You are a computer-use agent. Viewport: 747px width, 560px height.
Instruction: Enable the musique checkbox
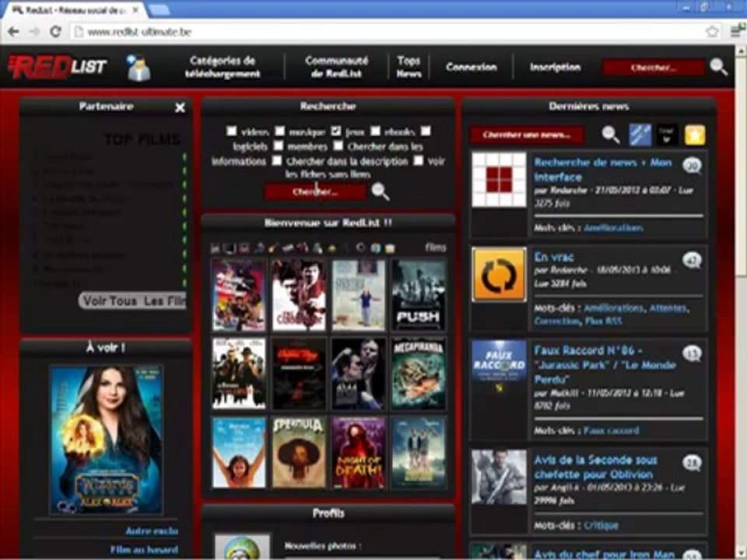click(x=280, y=131)
